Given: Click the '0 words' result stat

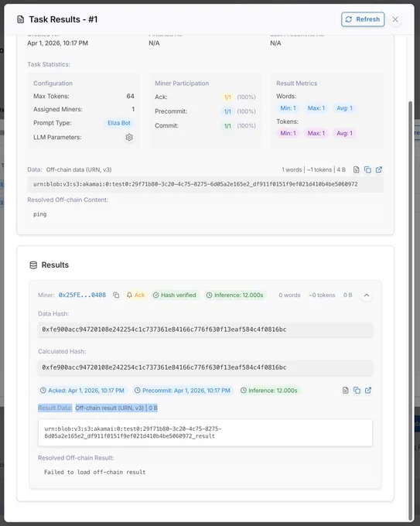Looking at the screenshot, I should 289,295.
